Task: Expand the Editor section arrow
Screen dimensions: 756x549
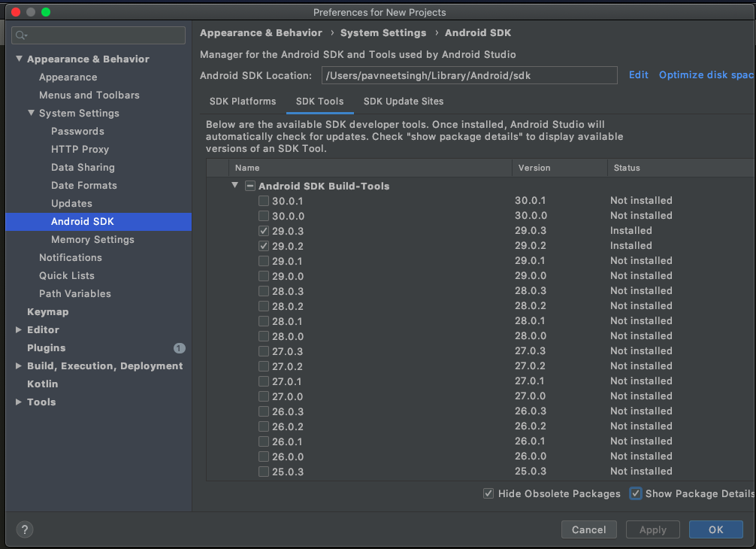Action: point(18,330)
